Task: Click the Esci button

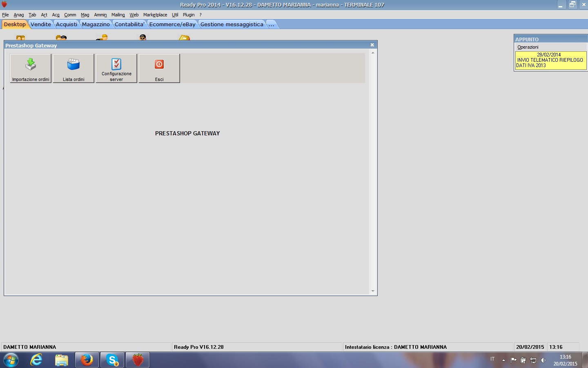Action: click(159, 68)
